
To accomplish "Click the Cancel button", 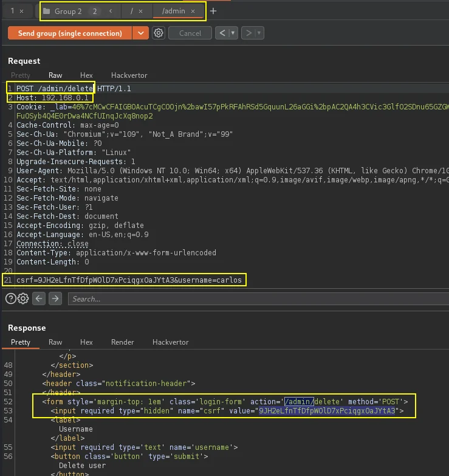I will 190,33.
